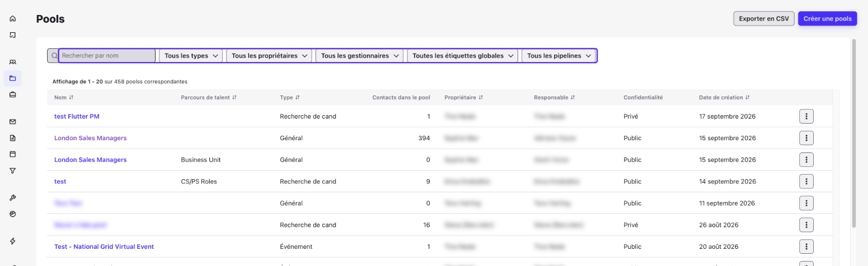Open three-dot menu for Business Unit row
868x266 pixels.
(x=807, y=160)
